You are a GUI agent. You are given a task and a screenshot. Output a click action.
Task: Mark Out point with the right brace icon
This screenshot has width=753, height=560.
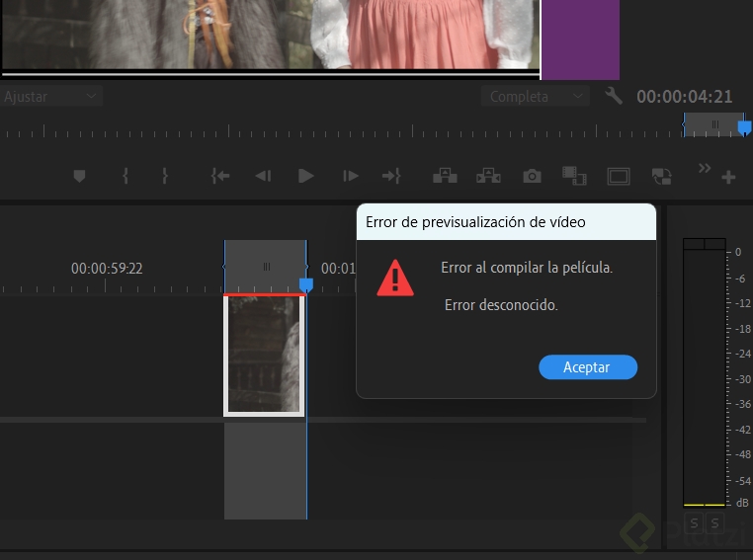[x=165, y=176]
